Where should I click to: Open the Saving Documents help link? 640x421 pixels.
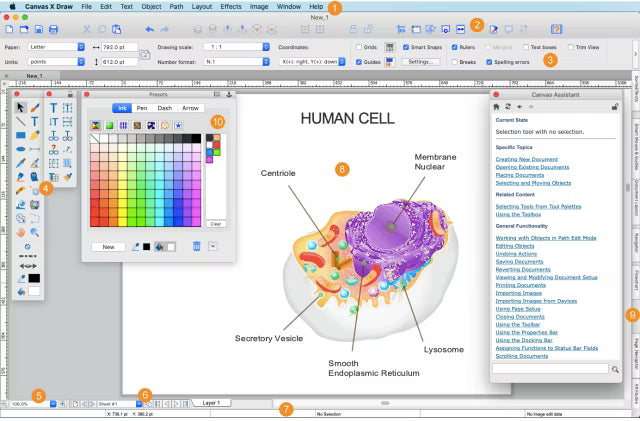pyautogui.click(x=517, y=262)
